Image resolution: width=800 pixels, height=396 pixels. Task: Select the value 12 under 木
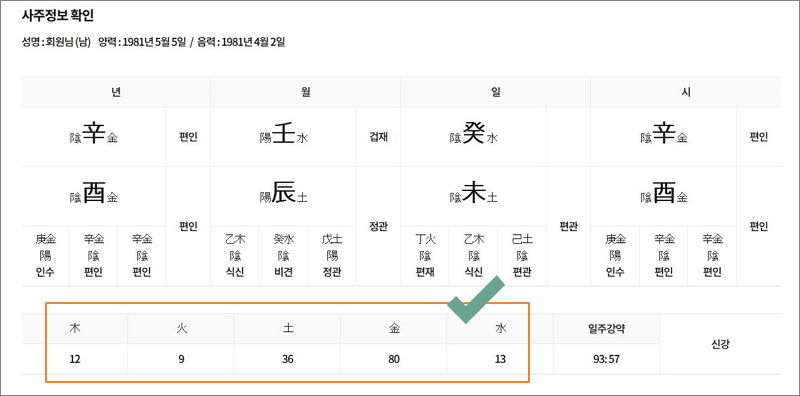point(75,359)
